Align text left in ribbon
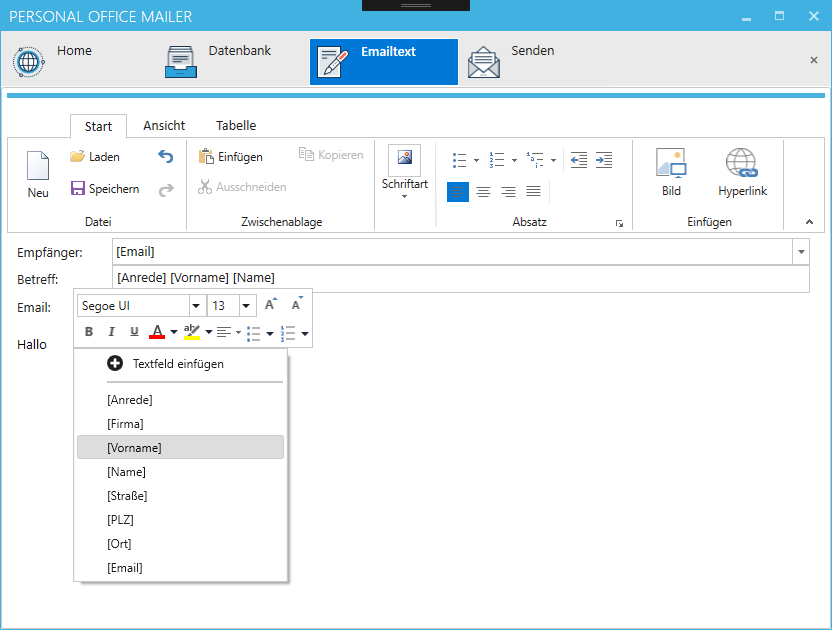The height and width of the screenshot is (630, 832). [x=458, y=192]
